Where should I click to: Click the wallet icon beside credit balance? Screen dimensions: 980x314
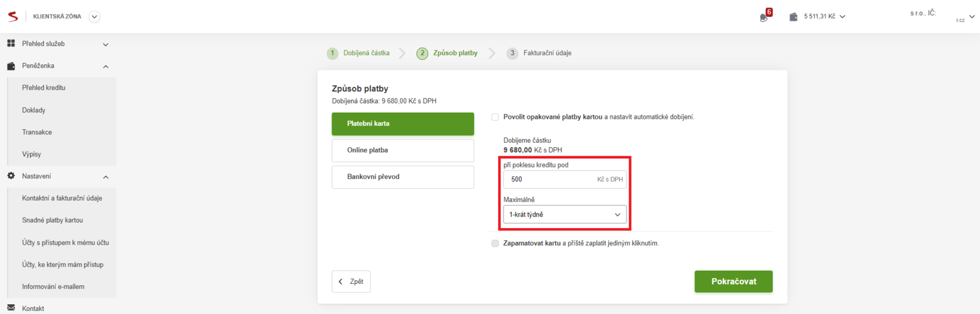(793, 17)
